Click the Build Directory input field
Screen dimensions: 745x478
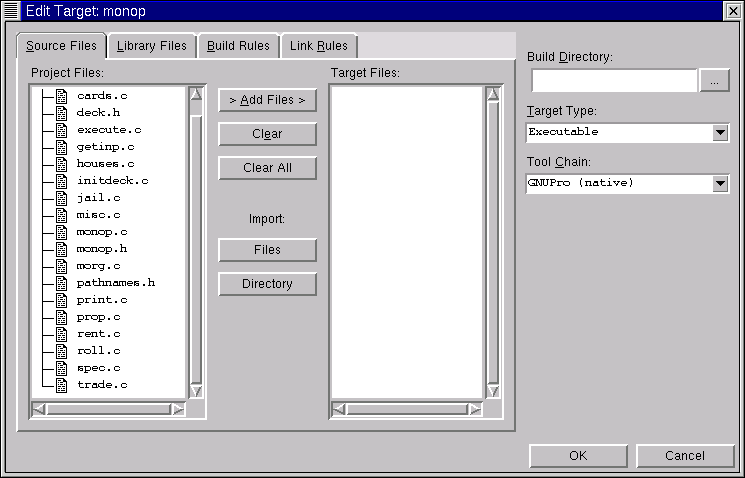pos(614,81)
